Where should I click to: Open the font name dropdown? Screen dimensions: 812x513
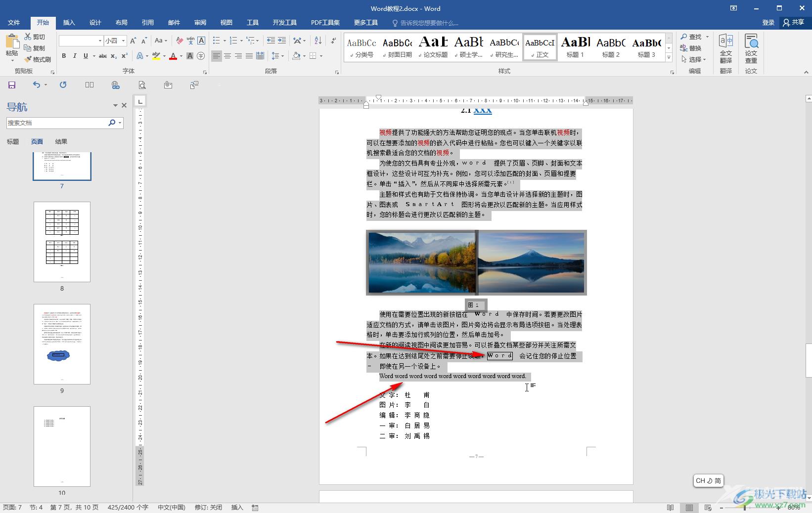coord(100,41)
